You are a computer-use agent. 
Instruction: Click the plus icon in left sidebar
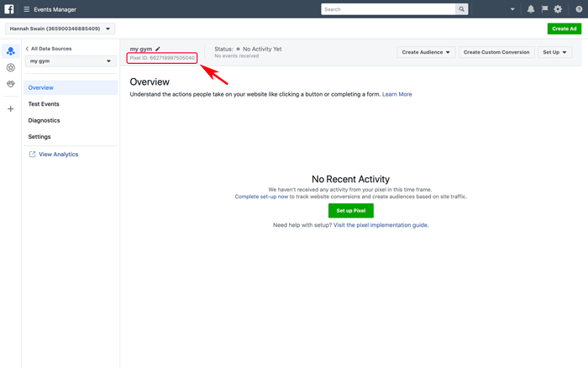pyautogui.click(x=11, y=108)
